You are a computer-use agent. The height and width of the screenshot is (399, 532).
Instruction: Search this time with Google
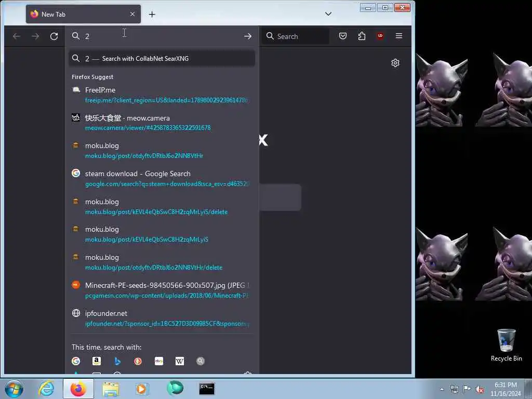(x=76, y=361)
